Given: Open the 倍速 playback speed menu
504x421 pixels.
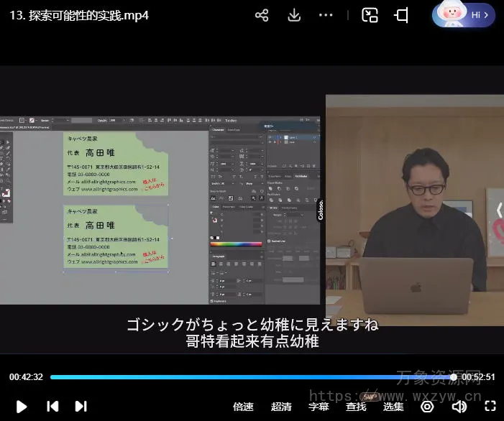Looking at the screenshot, I should [243, 407].
